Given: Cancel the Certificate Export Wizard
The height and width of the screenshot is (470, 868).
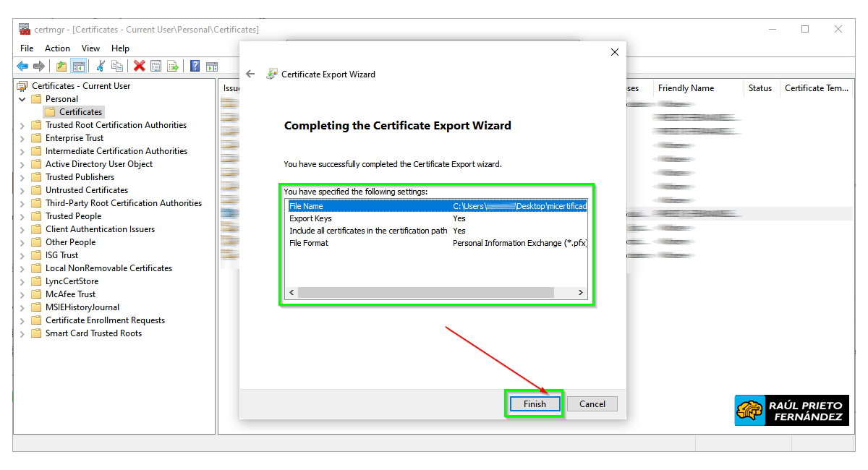Looking at the screenshot, I should (x=592, y=404).
